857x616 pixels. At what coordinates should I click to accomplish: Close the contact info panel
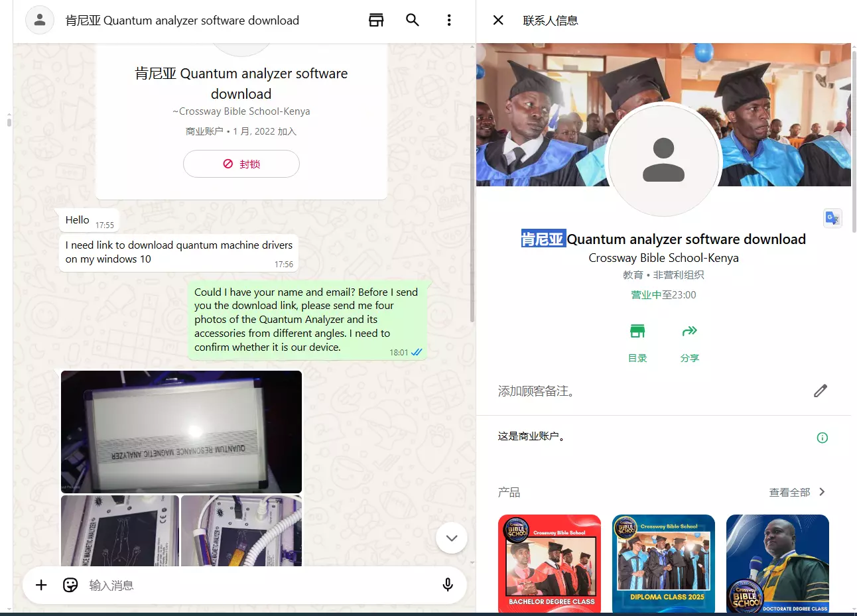click(x=498, y=20)
